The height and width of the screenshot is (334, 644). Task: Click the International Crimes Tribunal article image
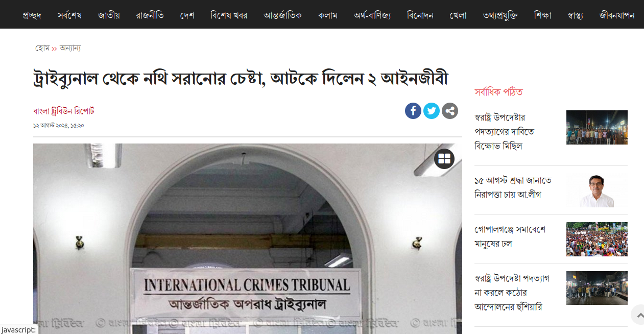click(248, 238)
